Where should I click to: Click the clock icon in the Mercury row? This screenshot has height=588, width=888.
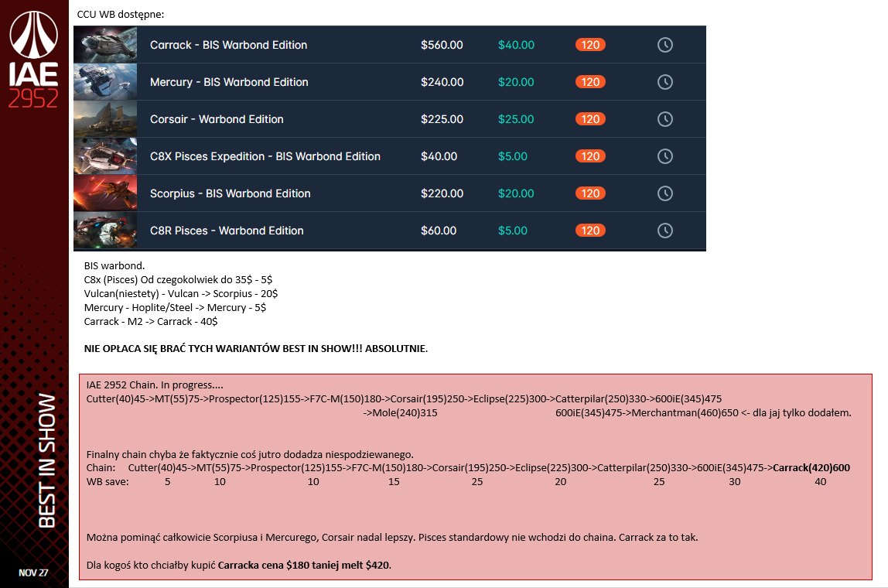[x=665, y=82]
